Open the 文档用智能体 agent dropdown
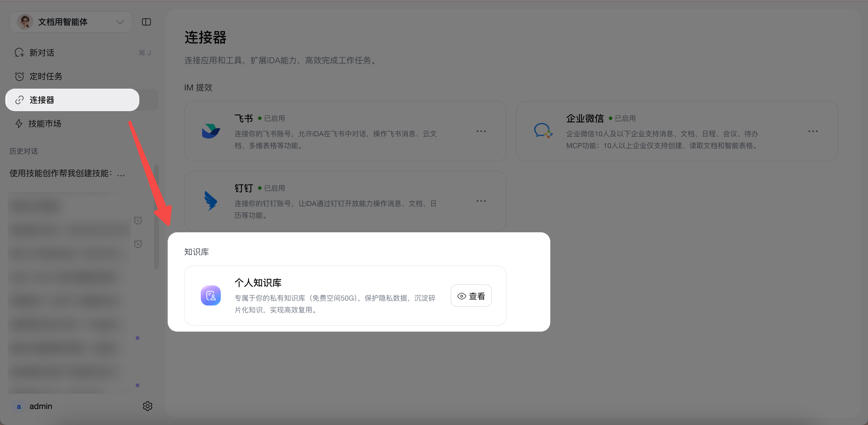This screenshot has height=425, width=868. coord(71,22)
